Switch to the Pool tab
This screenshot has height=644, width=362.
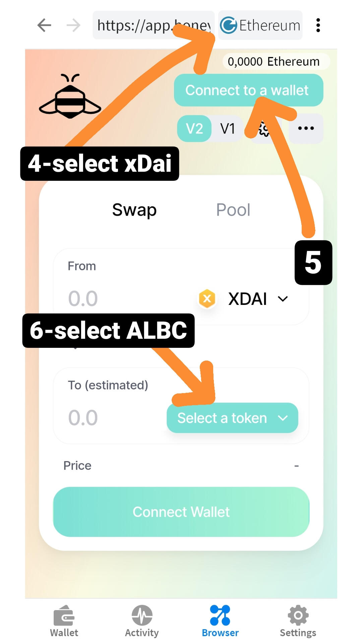(233, 210)
